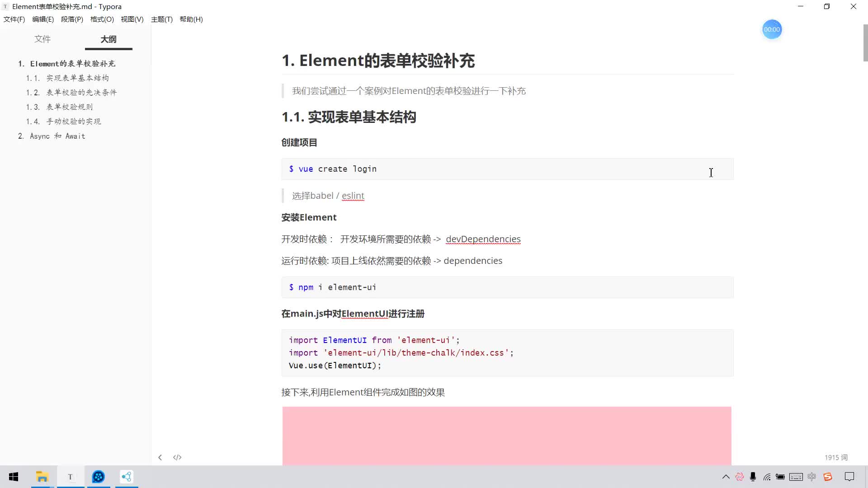Viewport: 868px width, 488px height.
Task: Show hidden tray icons chevron
Action: [x=726, y=477]
